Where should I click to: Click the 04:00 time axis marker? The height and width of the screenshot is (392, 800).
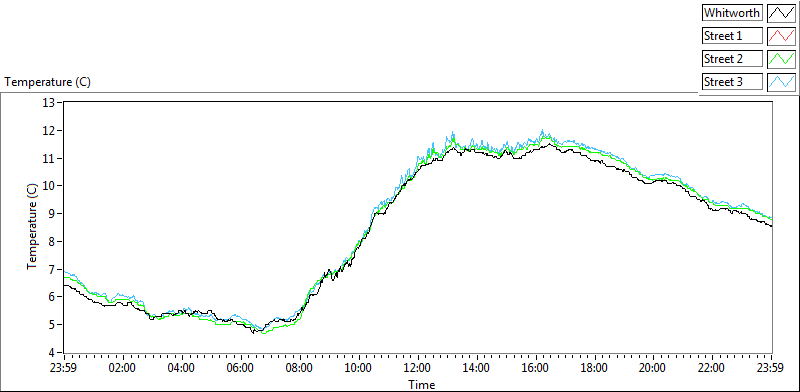(x=182, y=369)
